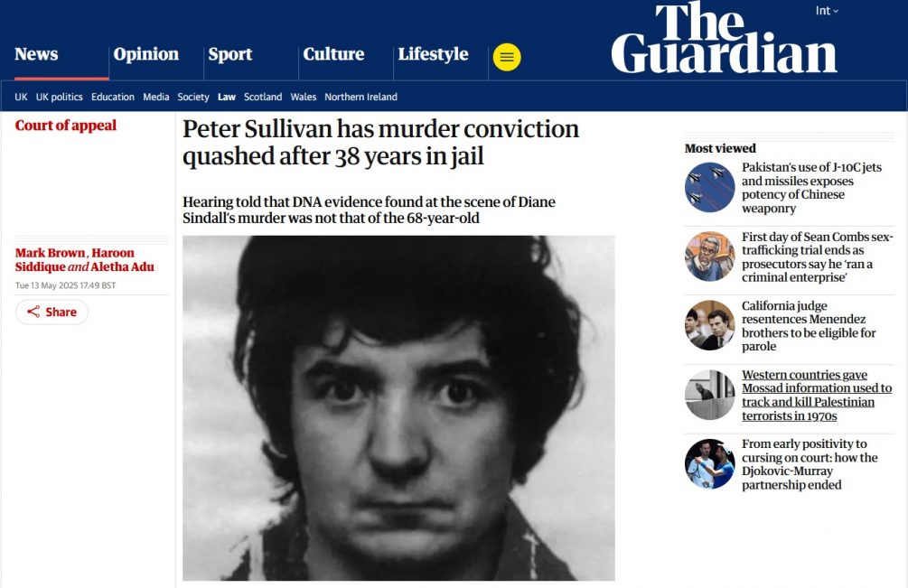Screen dimensions: 908x588
Task: Open the Menendez brothers round thumbnail
Action: point(709,325)
